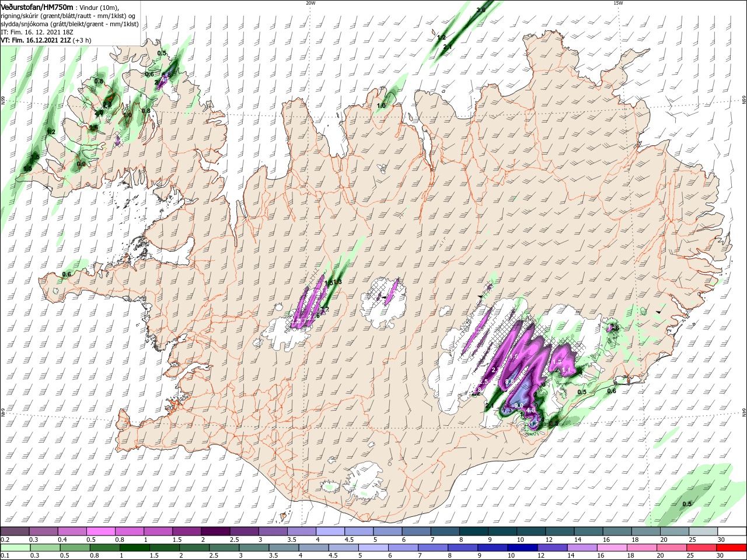The height and width of the screenshot is (560, 747).
Task: Pick the light pink swatch labeled 16 in lower legend
Action: point(612,548)
